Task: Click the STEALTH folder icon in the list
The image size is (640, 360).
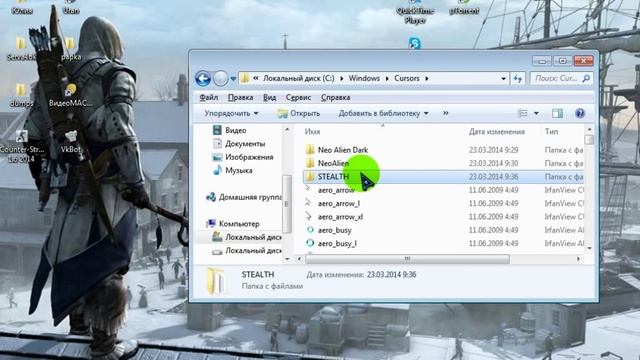Action: pos(310,176)
